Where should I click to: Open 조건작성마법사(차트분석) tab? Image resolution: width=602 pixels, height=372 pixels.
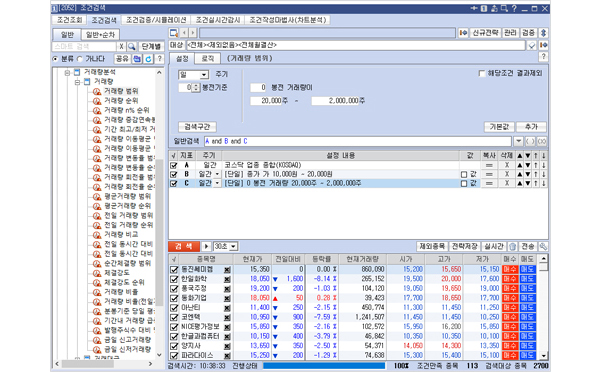click(x=288, y=20)
